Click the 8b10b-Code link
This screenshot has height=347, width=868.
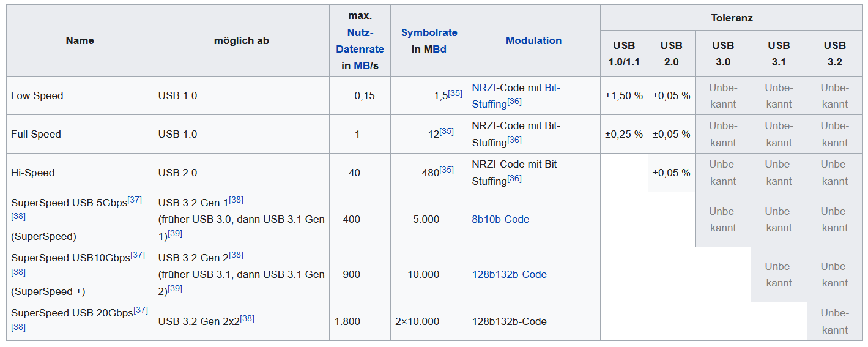500,219
